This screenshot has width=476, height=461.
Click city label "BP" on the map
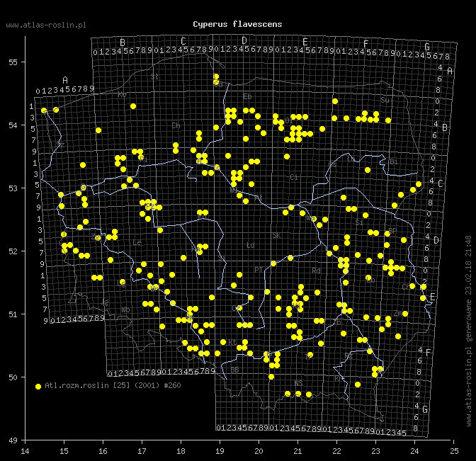392,231
